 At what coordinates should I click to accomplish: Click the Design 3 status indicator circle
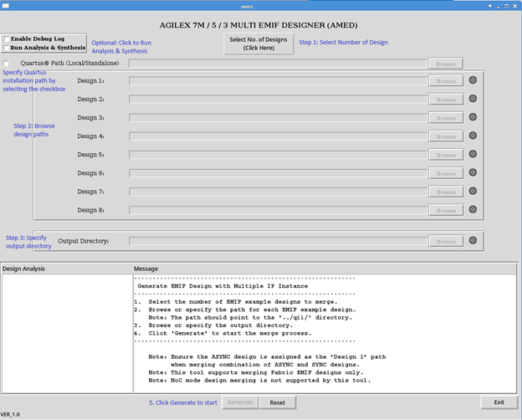[x=473, y=117]
